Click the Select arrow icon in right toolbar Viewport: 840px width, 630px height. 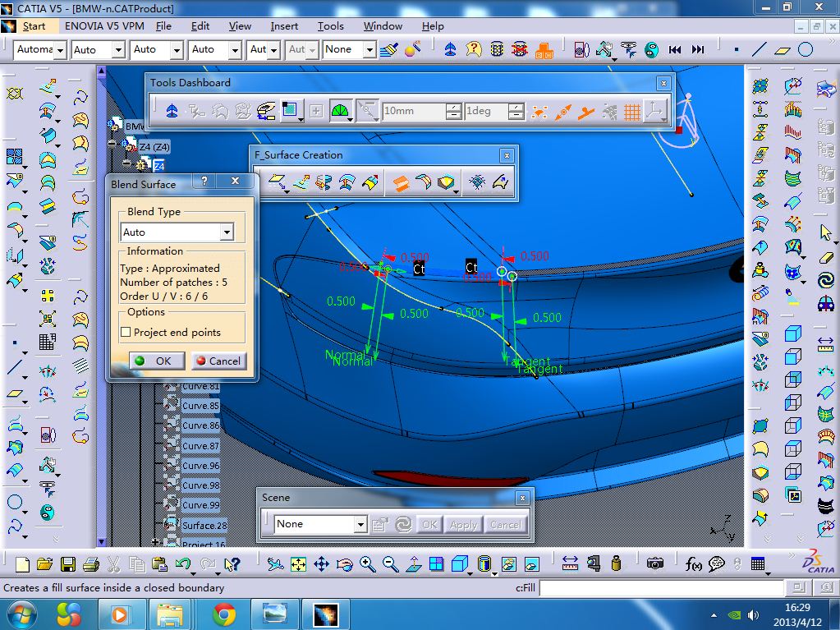[x=825, y=232]
